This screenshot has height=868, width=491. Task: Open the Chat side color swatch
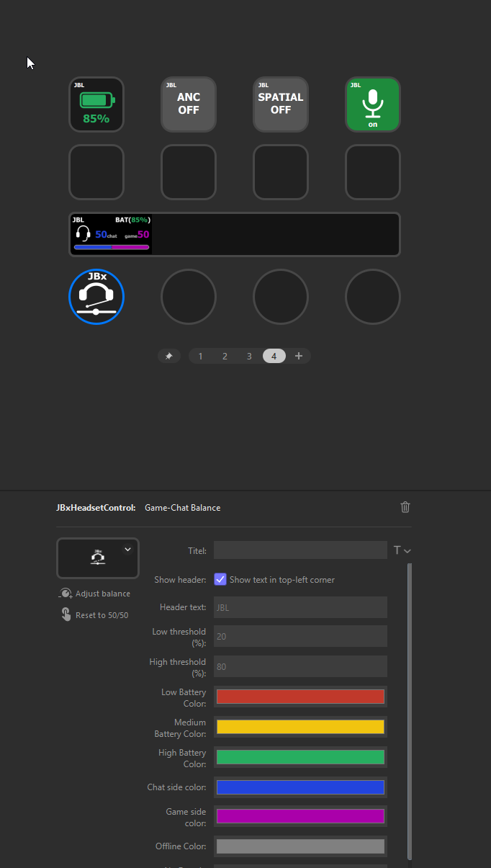click(300, 787)
